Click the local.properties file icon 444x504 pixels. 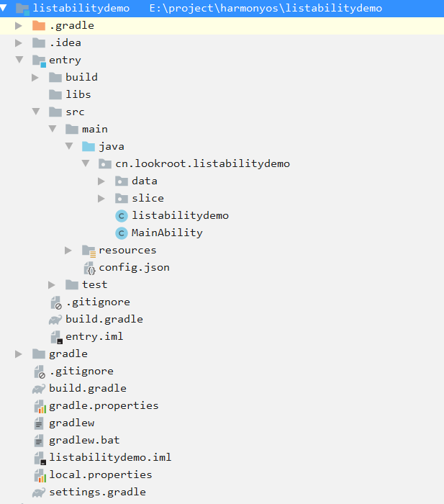point(39,475)
